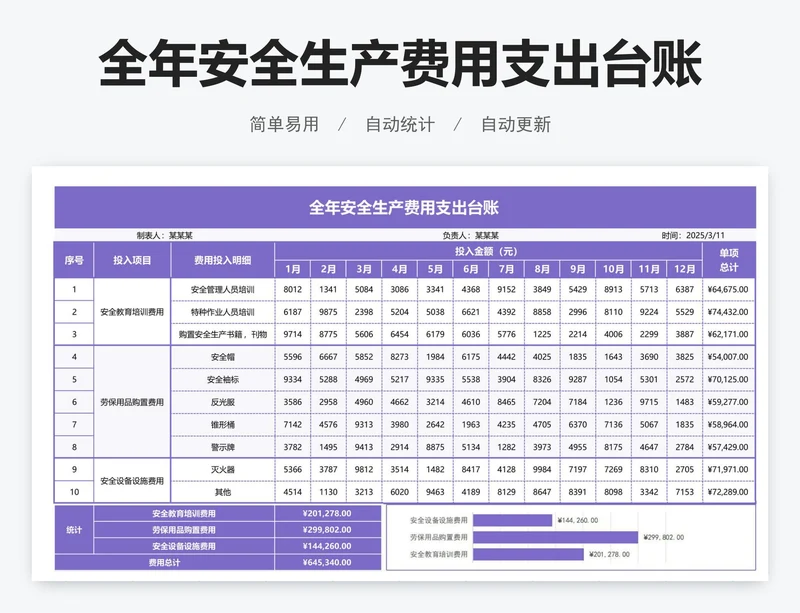This screenshot has width=800, height=613.
Task: Select row total ¥70,125.00
Action: click(x=729, y=379)
